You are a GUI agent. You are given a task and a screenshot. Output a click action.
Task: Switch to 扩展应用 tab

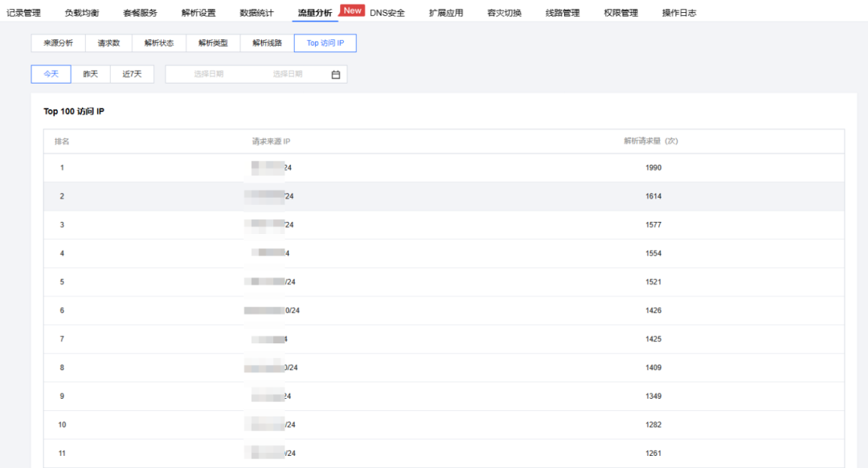(446, 13)
